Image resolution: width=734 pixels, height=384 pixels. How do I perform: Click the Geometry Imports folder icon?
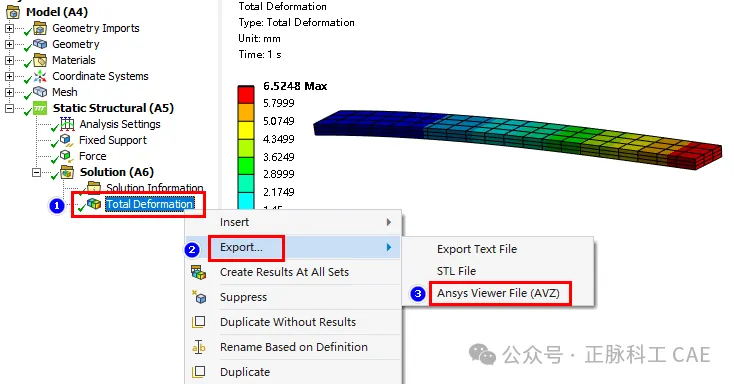(x=40, y=29)
